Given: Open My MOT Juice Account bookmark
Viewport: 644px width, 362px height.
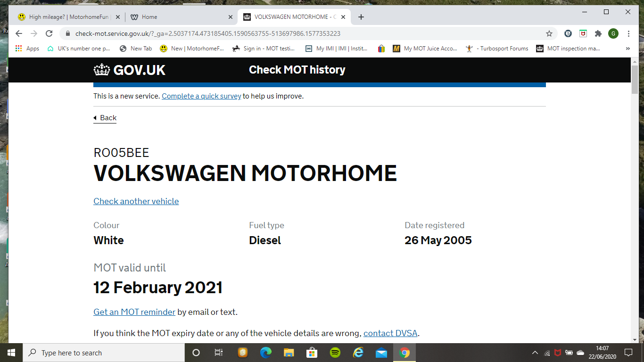Looking at the screenshot, I should pyautogui.click(x=425, y=49).
